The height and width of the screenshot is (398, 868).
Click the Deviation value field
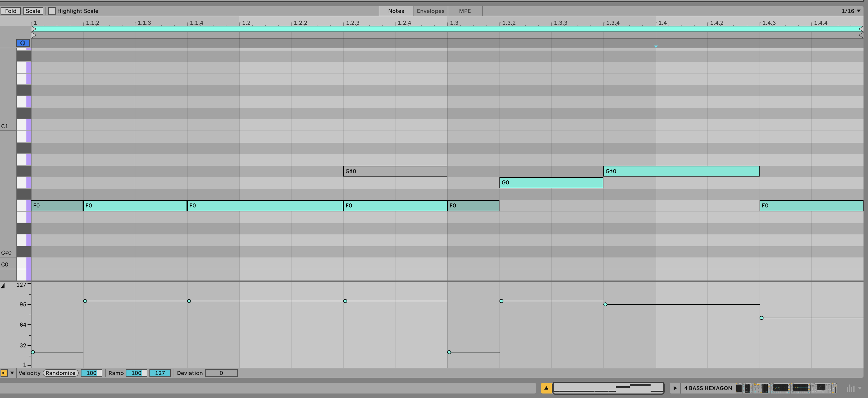point(221,373)
